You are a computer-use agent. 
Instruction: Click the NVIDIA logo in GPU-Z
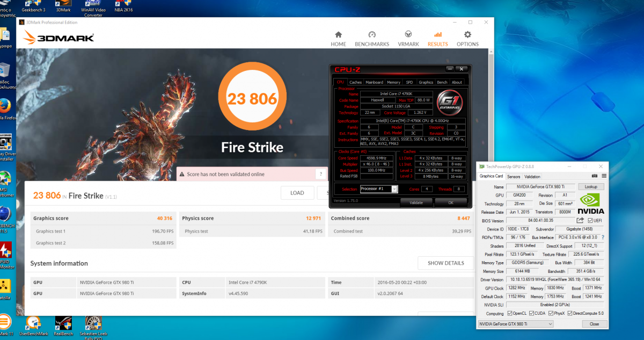click(x=591, y=204)
